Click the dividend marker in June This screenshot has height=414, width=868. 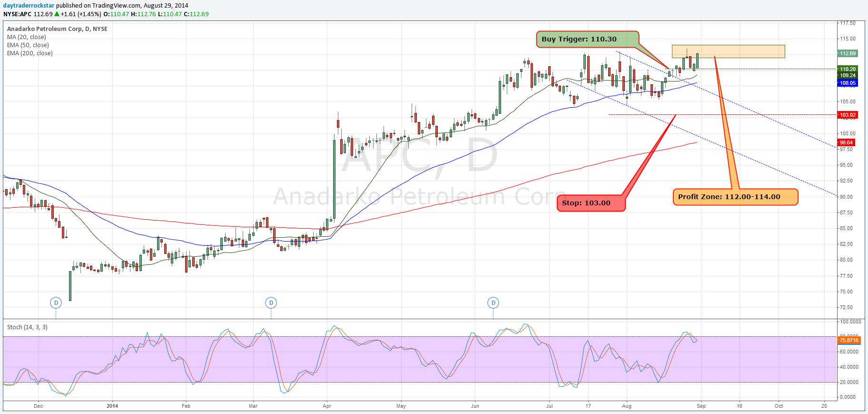[493, 303]
